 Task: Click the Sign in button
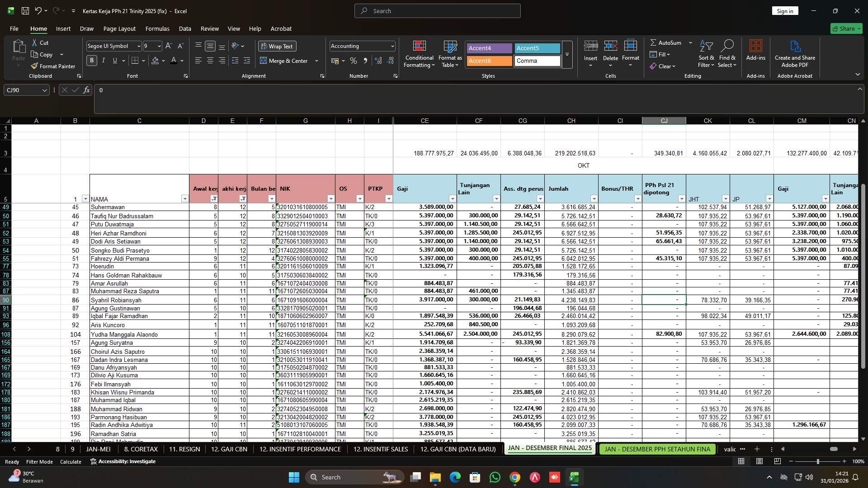785,10
